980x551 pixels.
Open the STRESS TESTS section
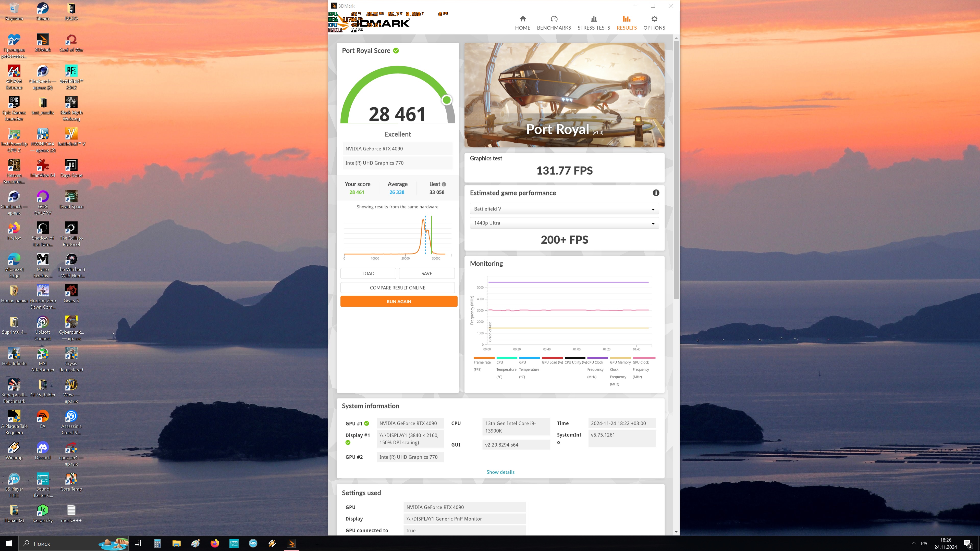pyautogui.click(x=593, y=23)
